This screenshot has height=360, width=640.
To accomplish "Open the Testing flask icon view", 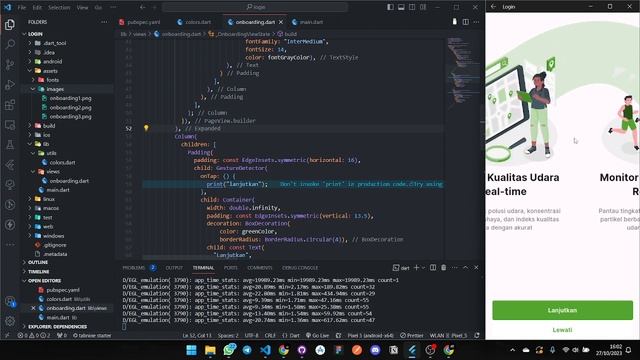I will [10, 144].
